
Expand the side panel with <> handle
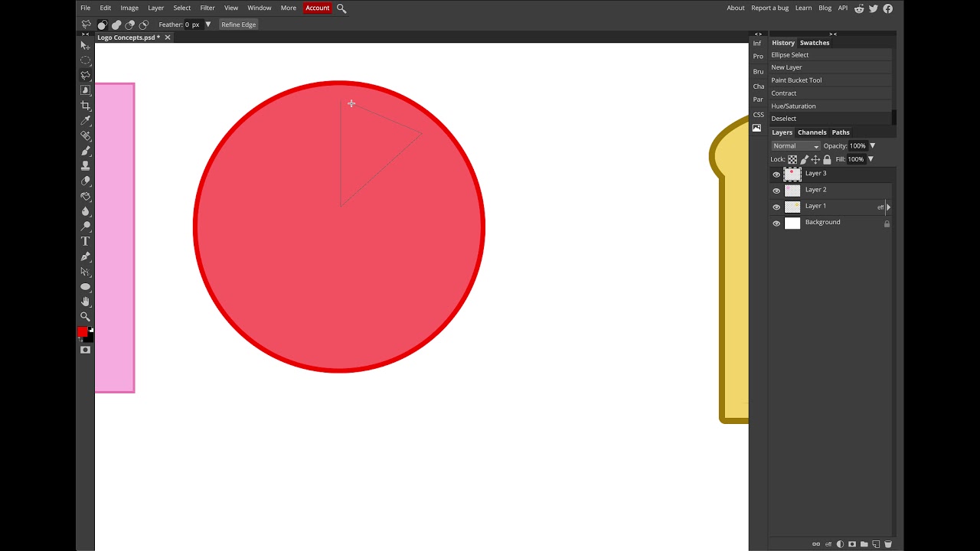pyautogui.click(x=758, y=34)
